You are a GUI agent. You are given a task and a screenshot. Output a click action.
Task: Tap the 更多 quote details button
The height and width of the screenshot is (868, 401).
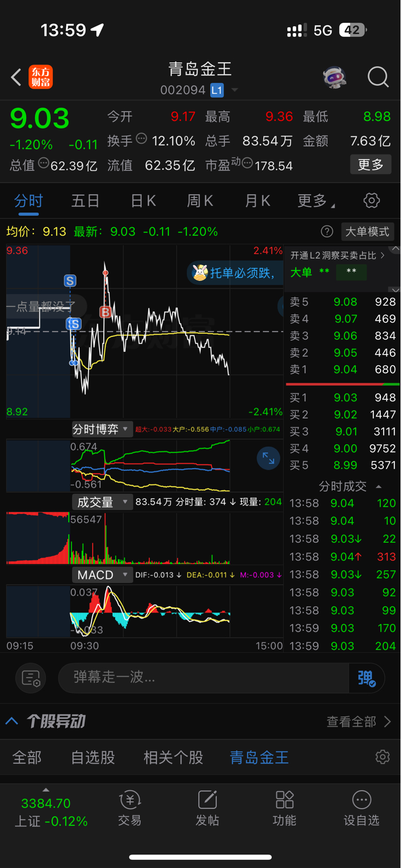(x=371, y=165)
